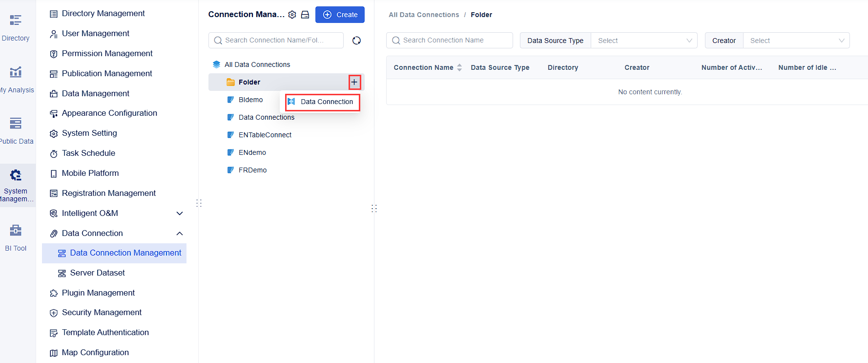The height and width of the screenshot is (363, 868).
Task: Open Data Connection Management menu item
Action: click(114, 253)
